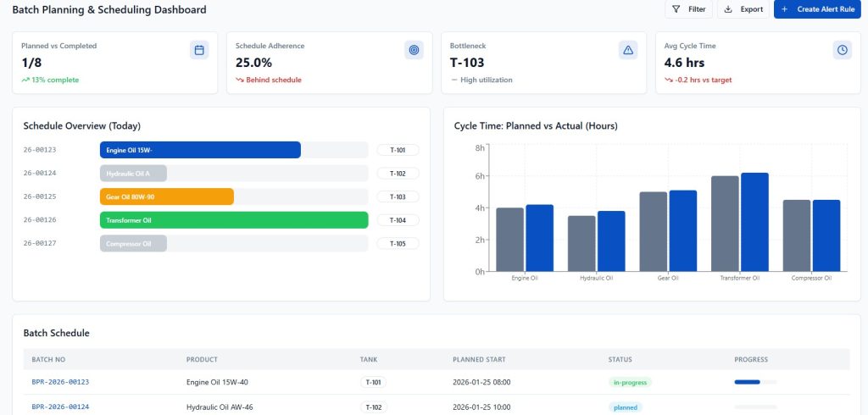Click the calendar icon in Planned vs Completed card

click(x=199, y=50)
